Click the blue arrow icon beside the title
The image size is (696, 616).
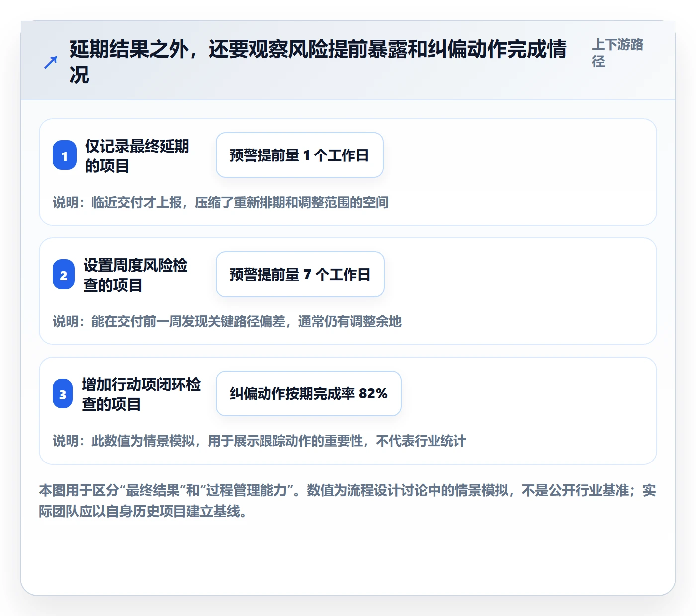51,62
